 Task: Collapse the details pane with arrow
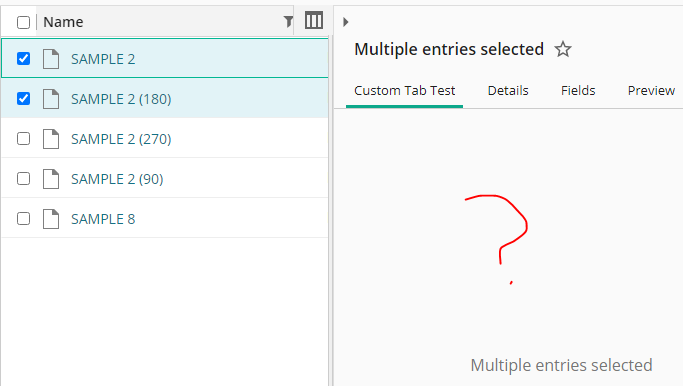point(345,22)
